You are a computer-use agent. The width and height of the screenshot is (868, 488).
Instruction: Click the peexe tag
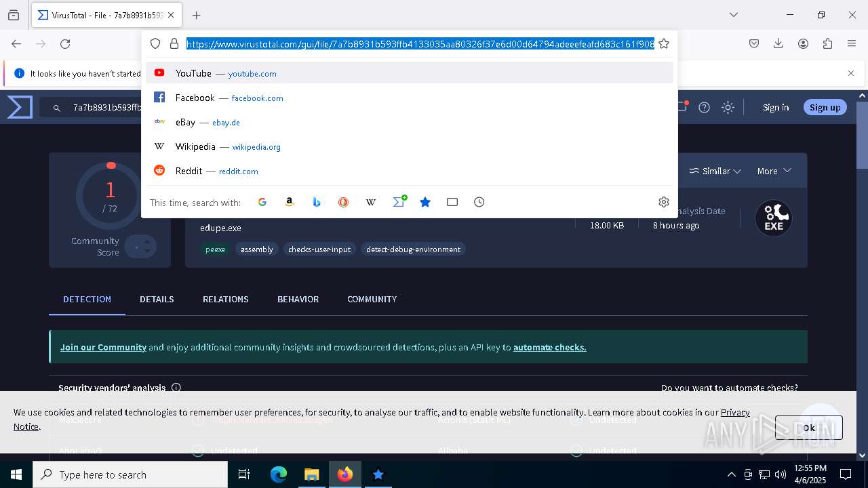tap(215, 249)
